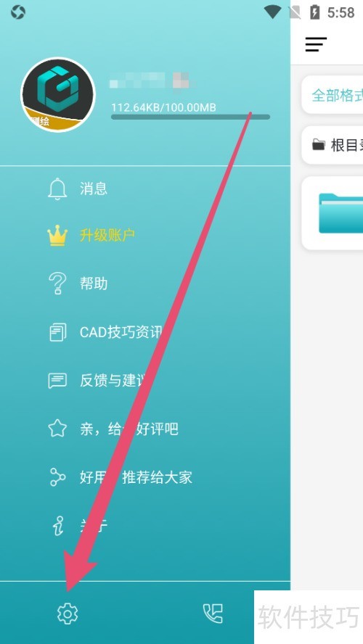This screenshot has height=644, width=363.
Task: Tap the gold crown icon
Action: click(x=57, y=236)
